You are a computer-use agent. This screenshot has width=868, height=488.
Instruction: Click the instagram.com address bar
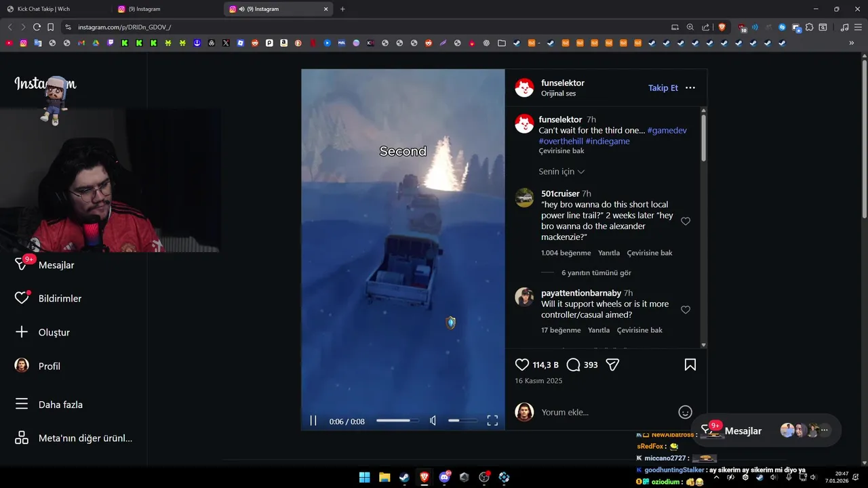366,27
